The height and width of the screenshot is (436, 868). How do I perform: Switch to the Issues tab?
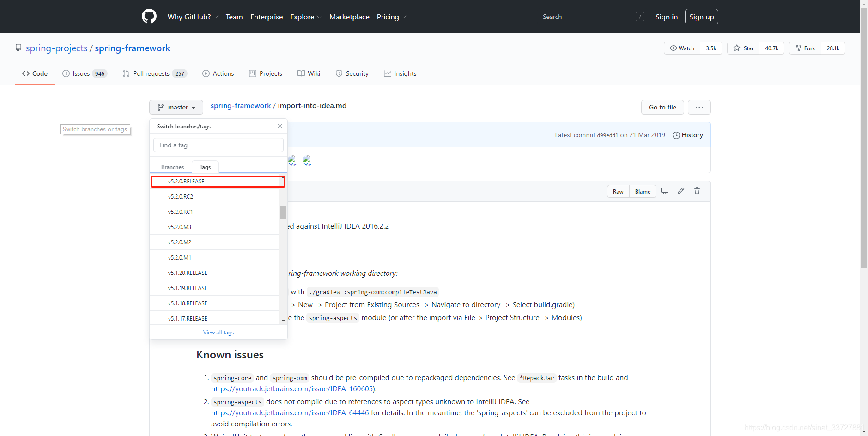tap(85, 73)
